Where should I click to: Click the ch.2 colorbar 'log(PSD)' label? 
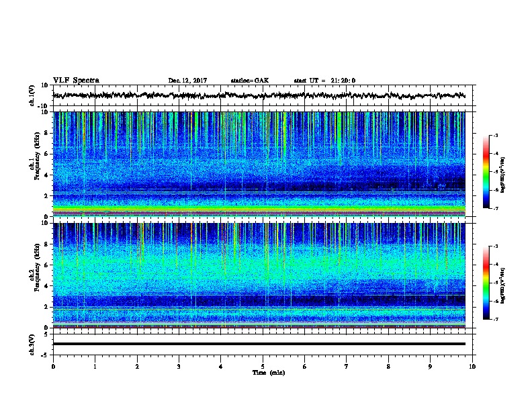pyautogui.click(x=502, y=285)
